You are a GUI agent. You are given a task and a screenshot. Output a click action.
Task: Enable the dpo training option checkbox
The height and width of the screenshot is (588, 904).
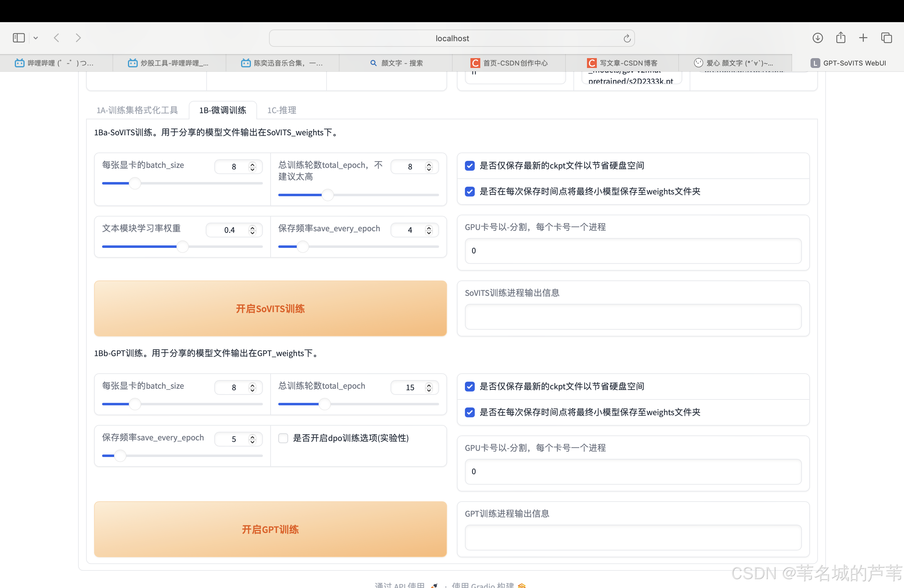[x=283, y=438]
